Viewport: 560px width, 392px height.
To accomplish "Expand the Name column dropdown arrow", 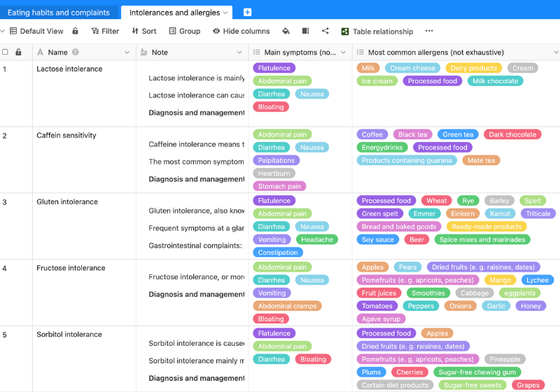I will click(x=127, y=52).
